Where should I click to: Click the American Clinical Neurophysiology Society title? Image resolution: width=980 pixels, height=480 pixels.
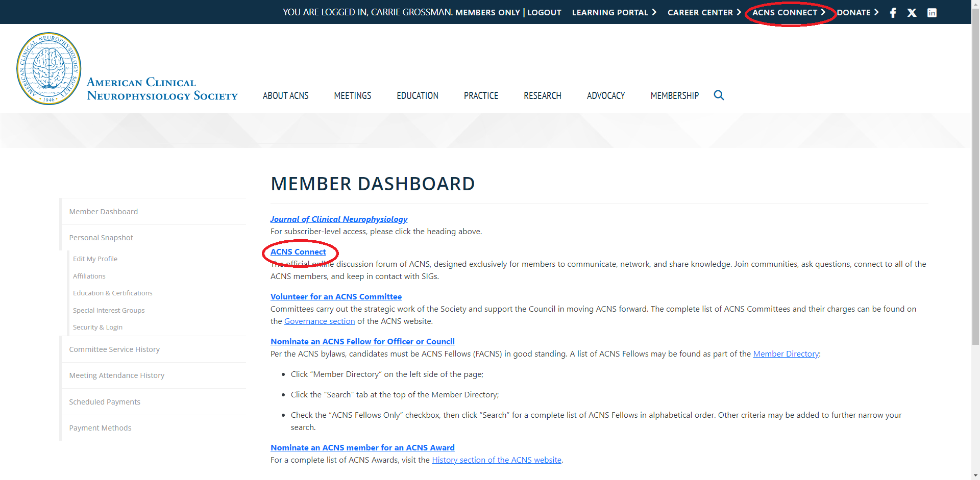coord(162,89)
